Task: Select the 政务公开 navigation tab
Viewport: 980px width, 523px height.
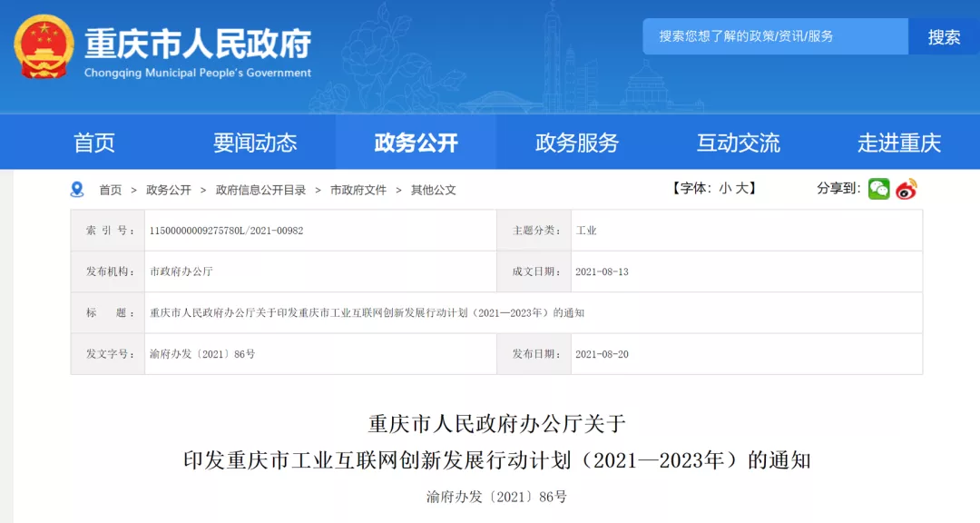Action: pyautogui.click(x=416, y=143)
